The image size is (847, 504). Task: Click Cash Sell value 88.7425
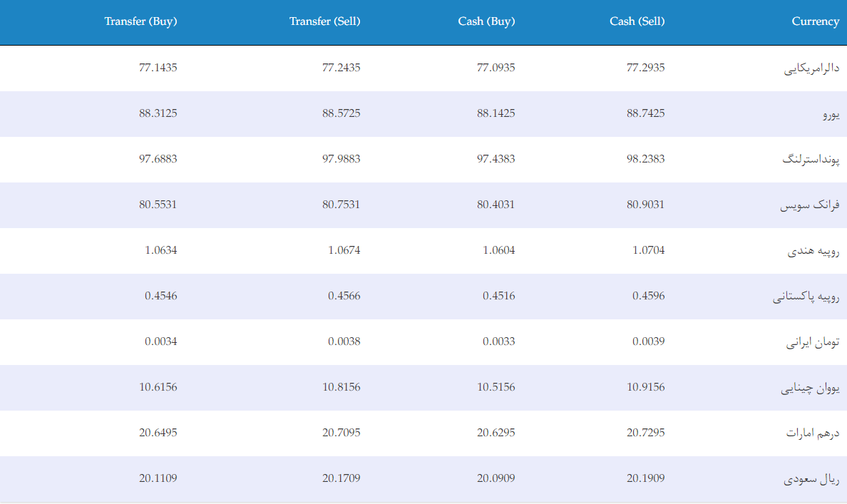click(645, 113)
